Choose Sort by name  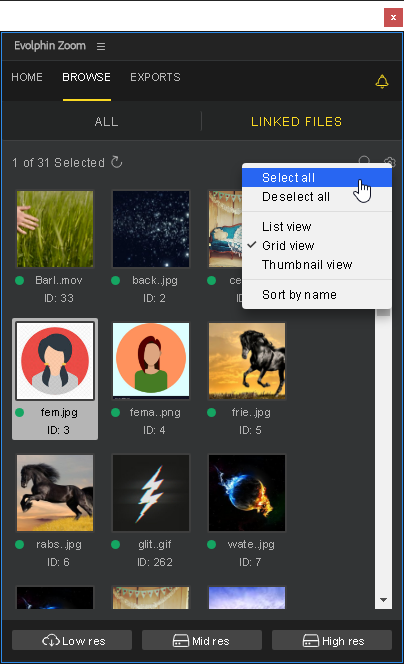pos(317,295)
